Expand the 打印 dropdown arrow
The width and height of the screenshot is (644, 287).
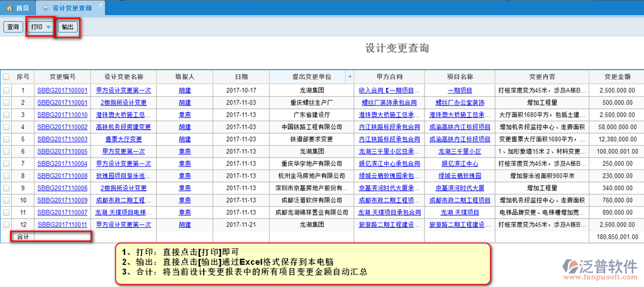click(48, 27)
